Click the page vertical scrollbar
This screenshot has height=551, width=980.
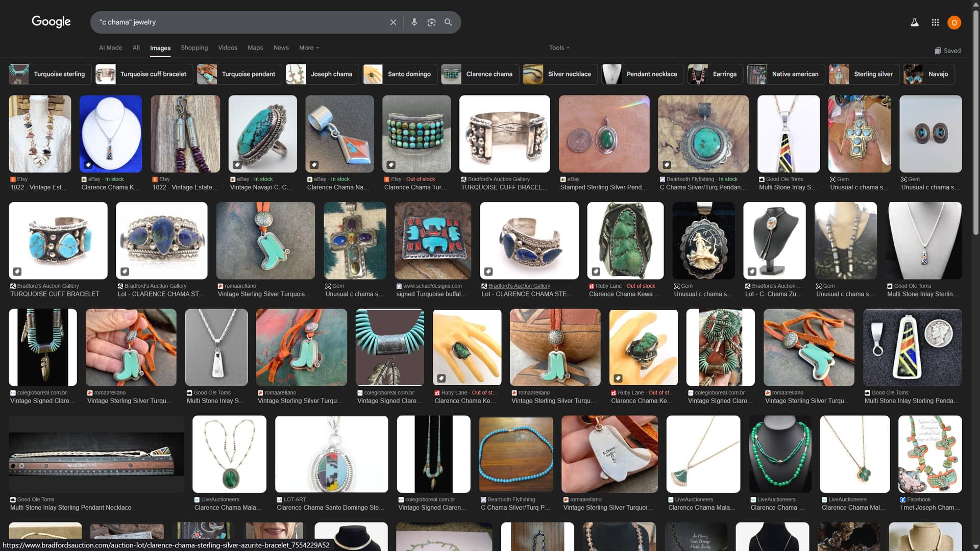(975, 122)
